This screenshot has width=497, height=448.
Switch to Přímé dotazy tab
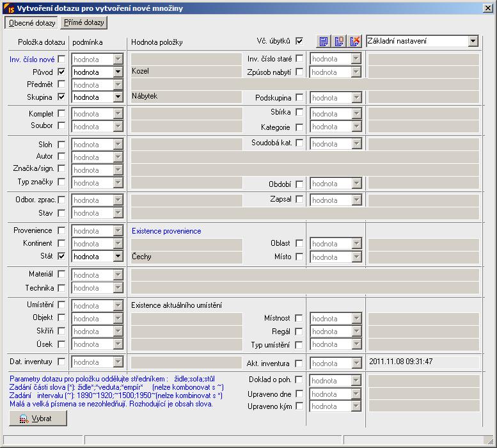84,22
